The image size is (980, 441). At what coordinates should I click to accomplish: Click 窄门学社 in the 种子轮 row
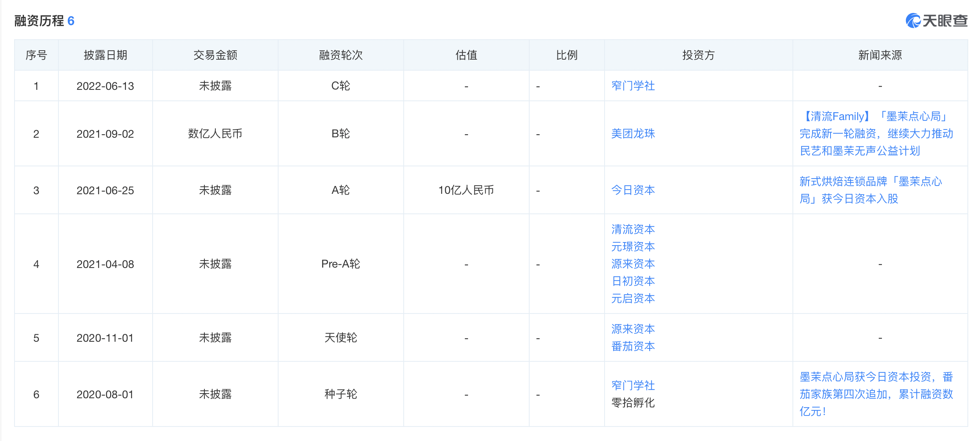(633, 386)
